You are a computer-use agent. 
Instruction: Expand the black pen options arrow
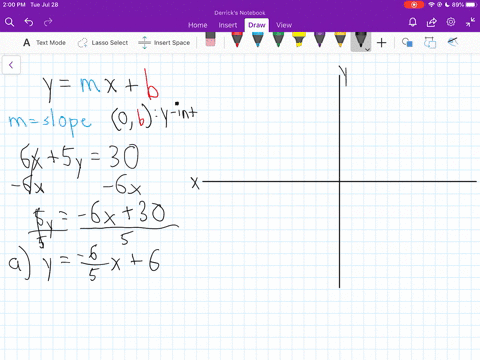[368, 49]
